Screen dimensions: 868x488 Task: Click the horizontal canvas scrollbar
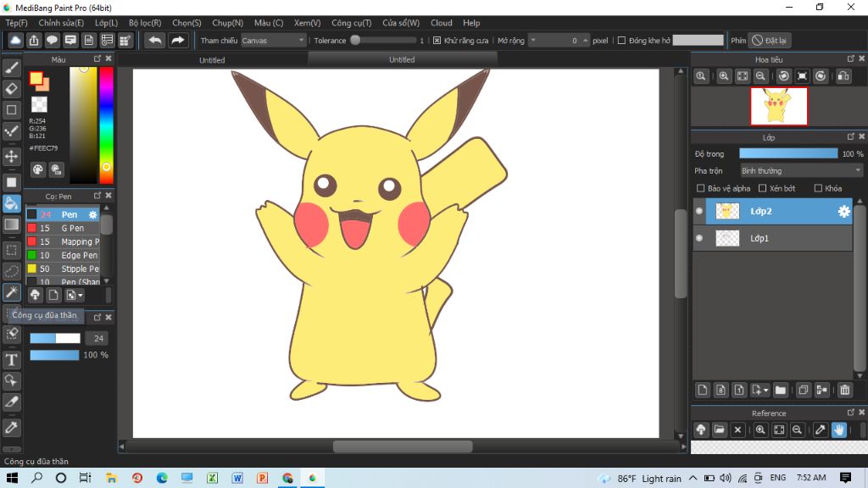[x=403, y=446]
